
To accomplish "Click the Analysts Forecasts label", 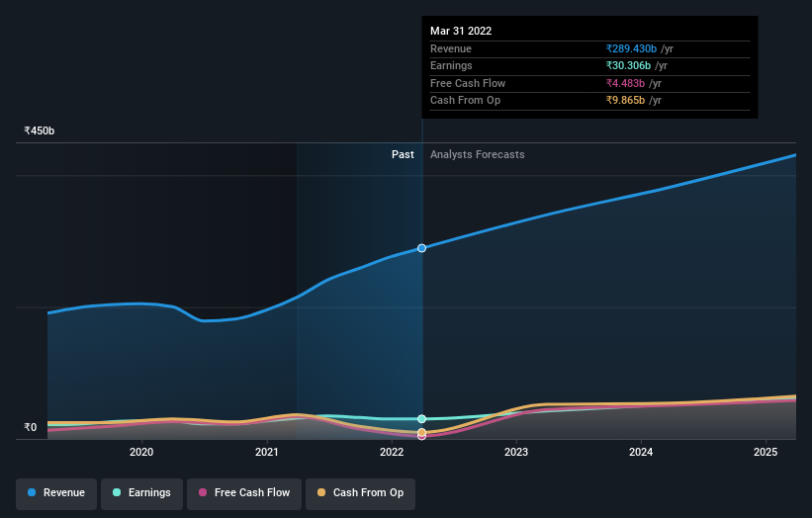I will (478, 155).
